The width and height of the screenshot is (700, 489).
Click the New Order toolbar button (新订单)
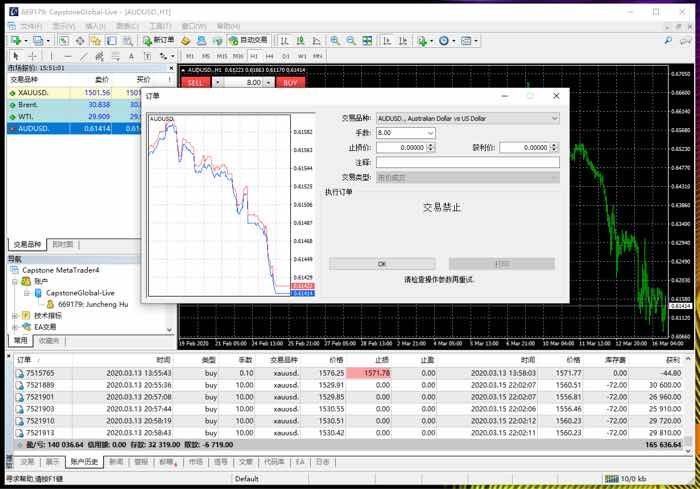point(158,40)
